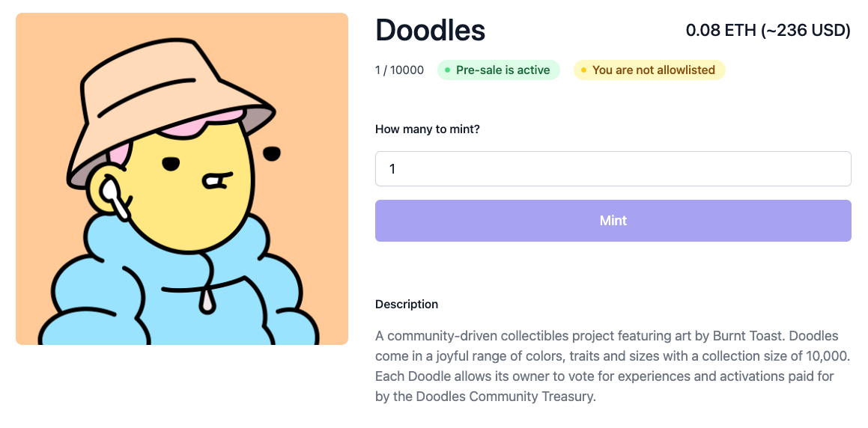
Task: Click the Description heading
Action: 407,304
